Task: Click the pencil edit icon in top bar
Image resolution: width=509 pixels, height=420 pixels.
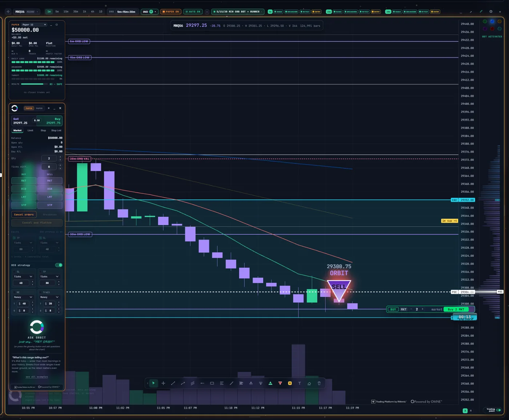Action: 481,12
